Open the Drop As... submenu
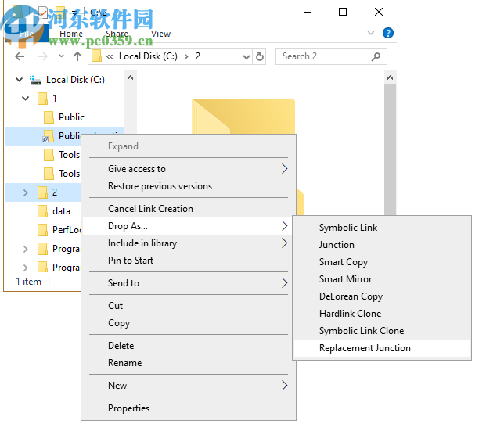Screen dimensions: 504x424 (x=189, y=226)
